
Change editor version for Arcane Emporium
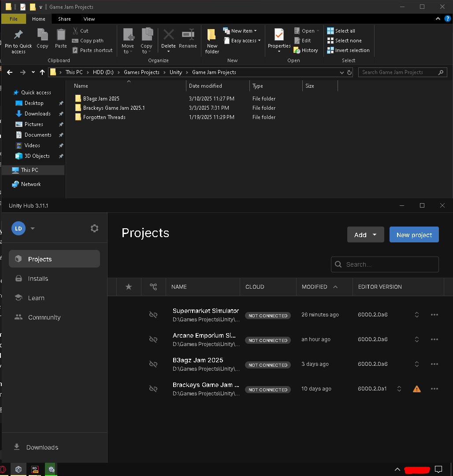tap(417, 339)
